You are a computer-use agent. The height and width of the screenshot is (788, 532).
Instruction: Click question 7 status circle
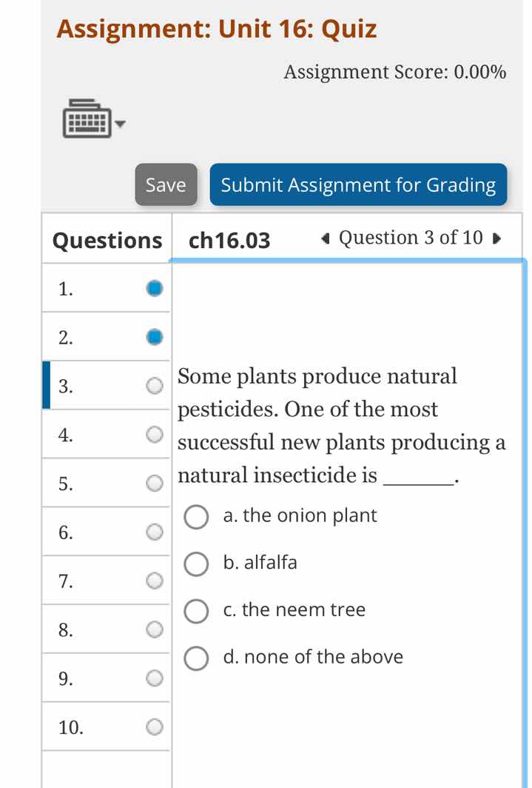(x=154, y=580)
